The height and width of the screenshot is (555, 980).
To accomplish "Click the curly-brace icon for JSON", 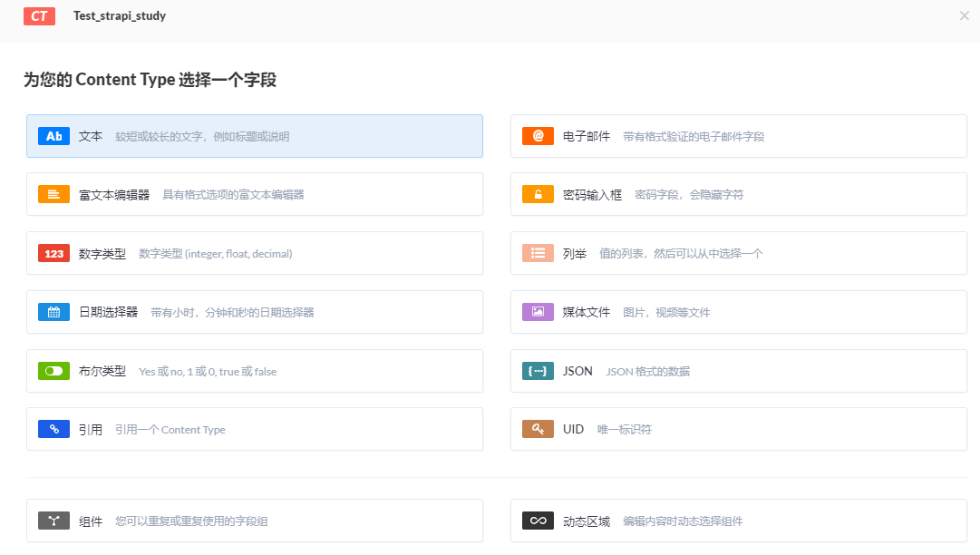I will [538, 370].
